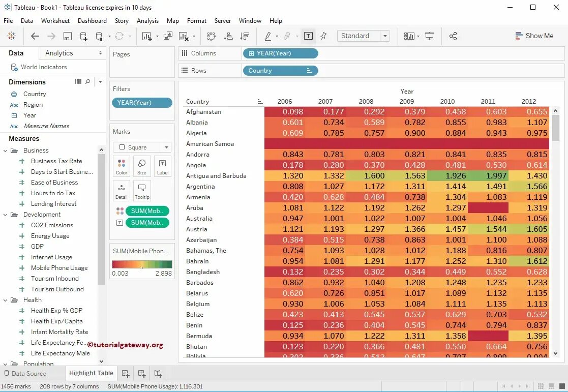Open the New Worksheet dropdown arrow

point(157,36)
